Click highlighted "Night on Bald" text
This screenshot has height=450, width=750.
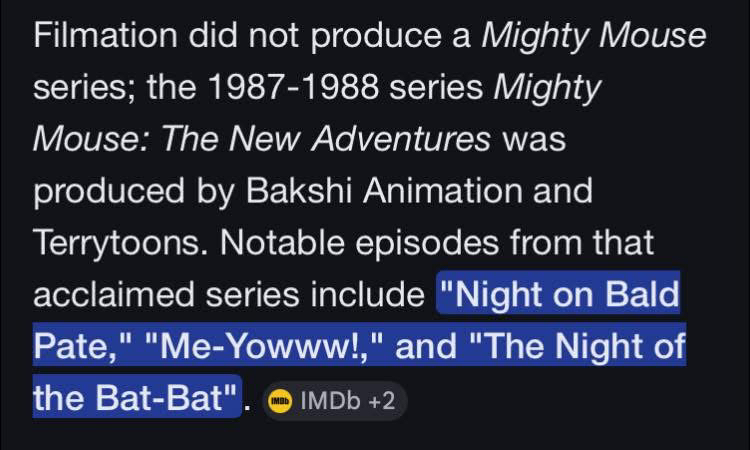(559, 297)
